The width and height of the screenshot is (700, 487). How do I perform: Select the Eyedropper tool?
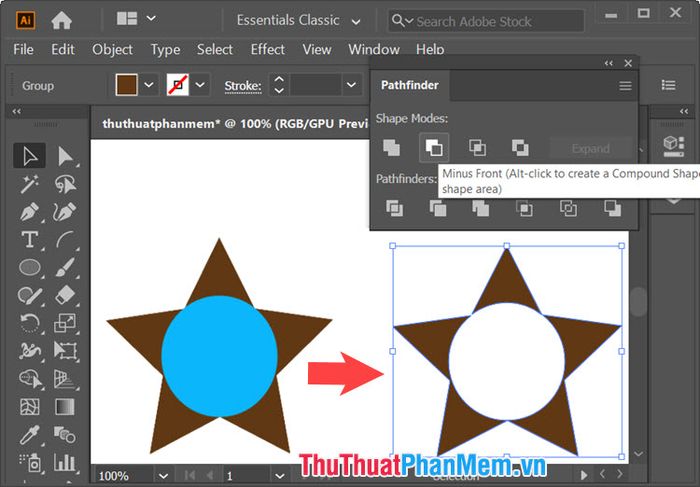pos(29,434)
